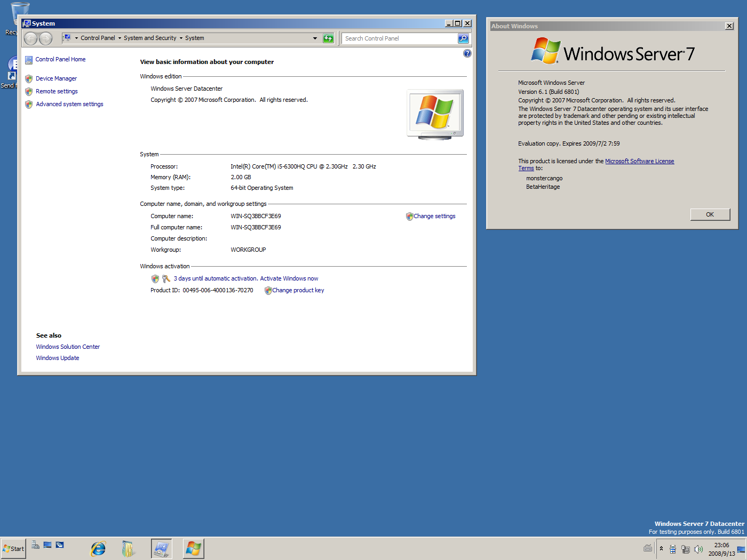Click the Change settings link
This screenshot has height=560, width=747.
point(434,217)
